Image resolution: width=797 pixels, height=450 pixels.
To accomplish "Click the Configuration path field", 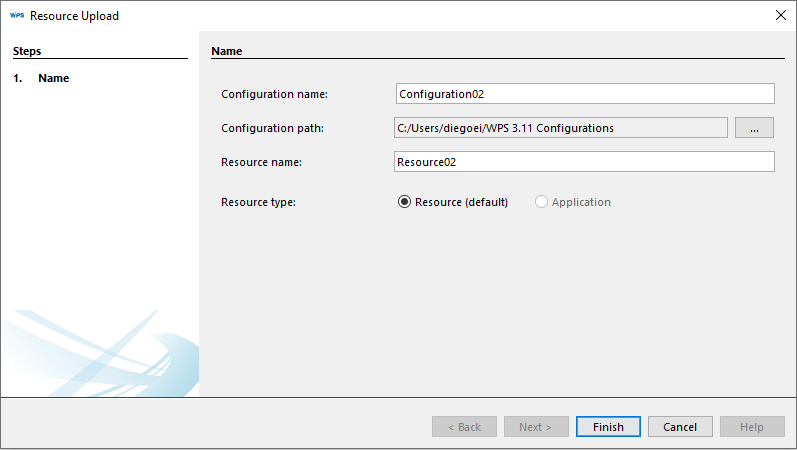I will point(561,128).
